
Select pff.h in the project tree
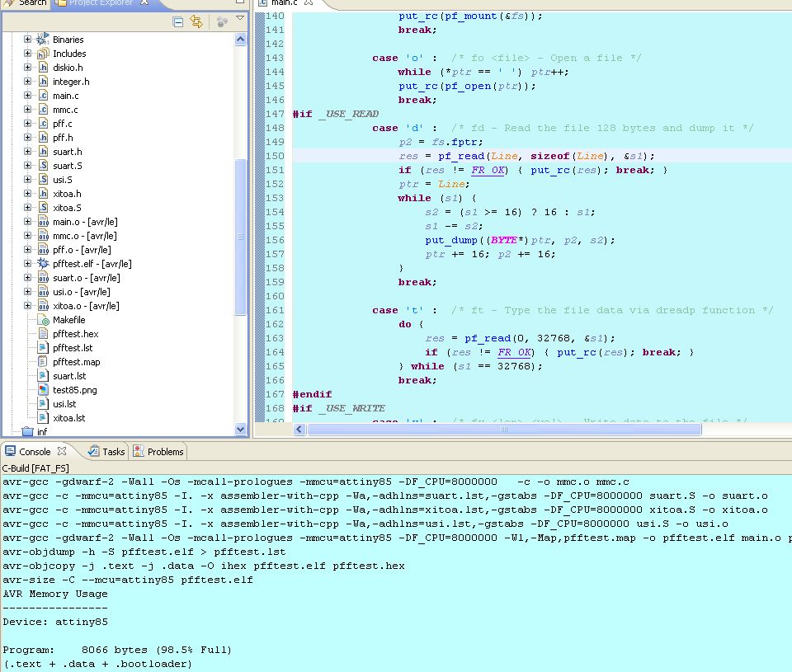(x=63, y=138)
